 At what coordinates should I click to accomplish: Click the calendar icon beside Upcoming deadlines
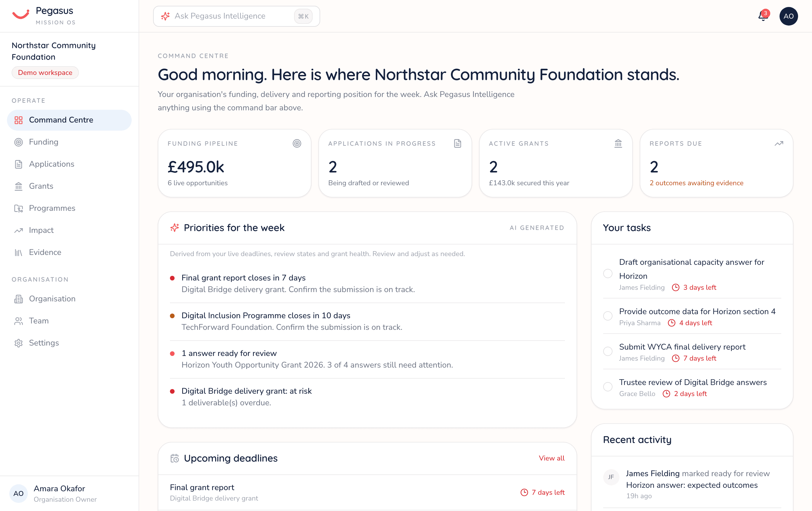[x=174, y=458]
